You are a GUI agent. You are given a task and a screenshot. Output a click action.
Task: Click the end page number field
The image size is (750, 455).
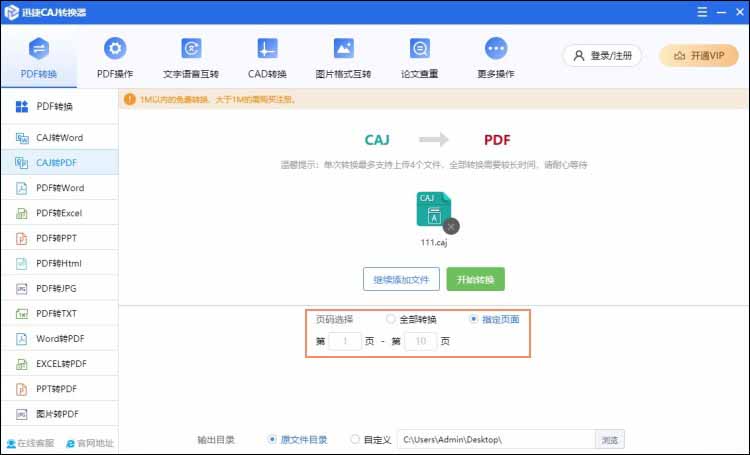420,341
